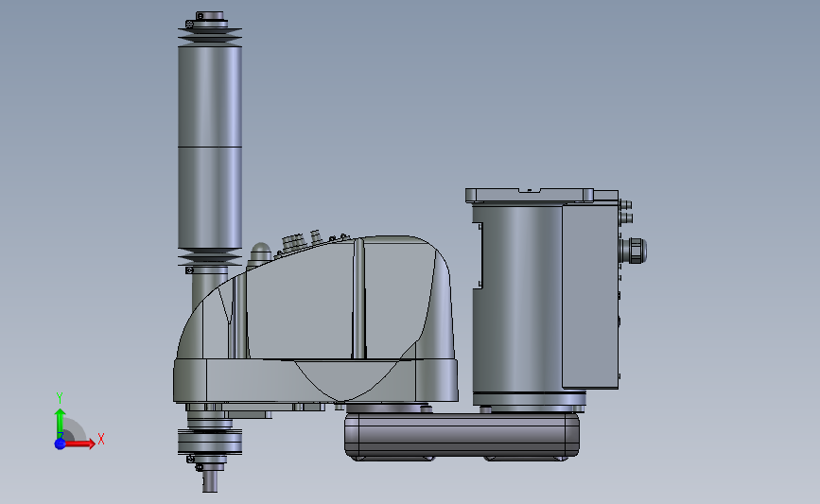Click the blue Z axis ball on the triad
The image size is (820, 504).
[x=60, y=443]
